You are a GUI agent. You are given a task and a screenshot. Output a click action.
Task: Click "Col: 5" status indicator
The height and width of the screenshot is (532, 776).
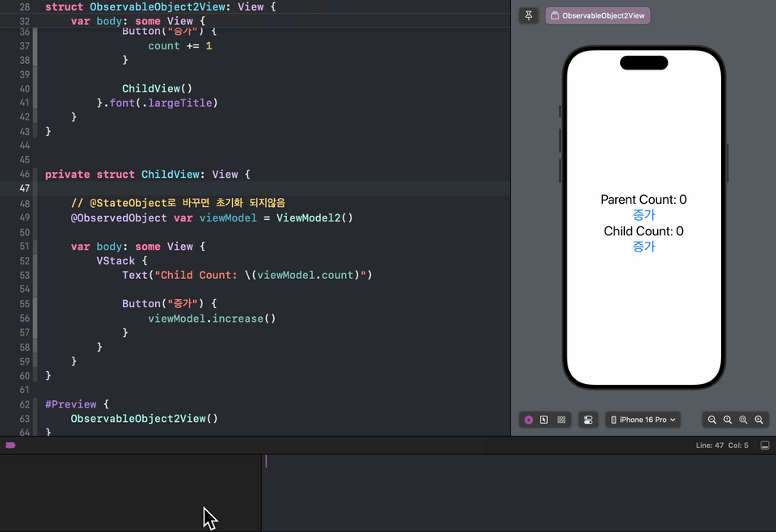[738, 445]
